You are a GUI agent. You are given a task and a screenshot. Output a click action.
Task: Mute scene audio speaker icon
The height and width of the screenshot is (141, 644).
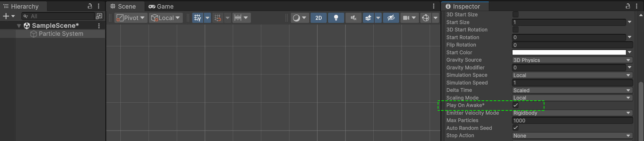pos(353,18)
